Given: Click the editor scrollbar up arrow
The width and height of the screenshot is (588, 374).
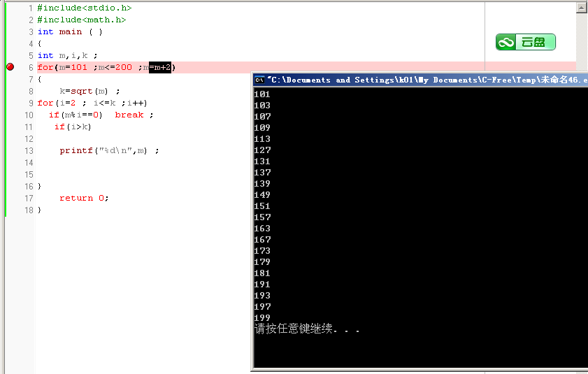Looking at the screenshot, I should pos(582,8).
